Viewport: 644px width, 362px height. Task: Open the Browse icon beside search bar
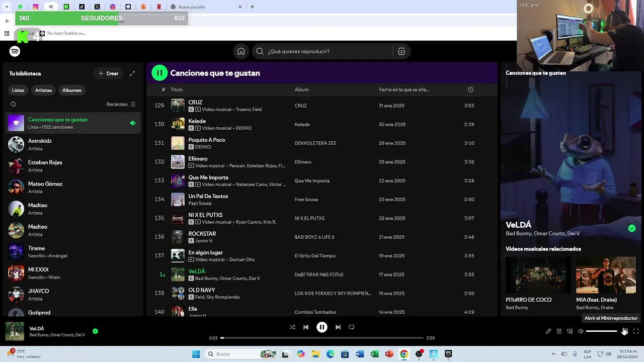click(x=401, y=51)
